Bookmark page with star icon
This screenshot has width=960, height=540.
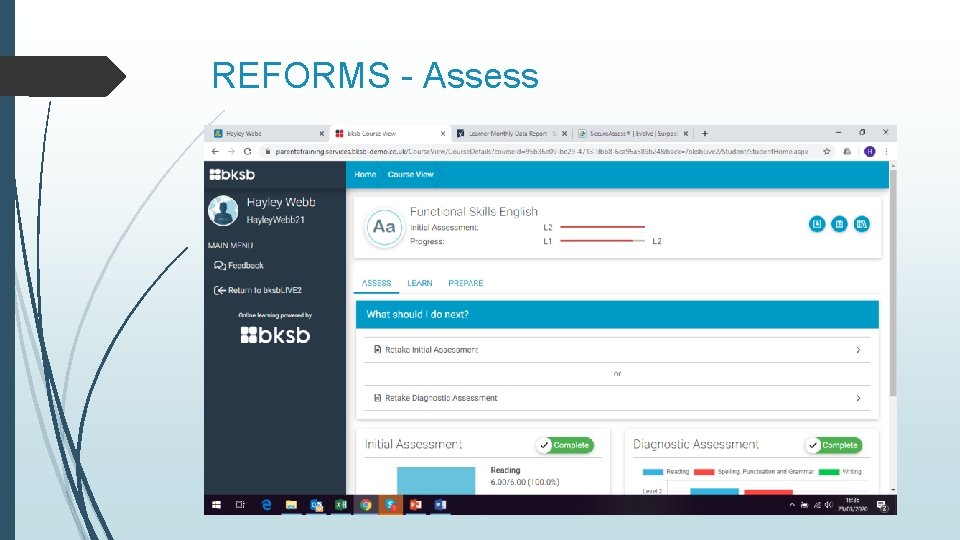tap(827, 151)
